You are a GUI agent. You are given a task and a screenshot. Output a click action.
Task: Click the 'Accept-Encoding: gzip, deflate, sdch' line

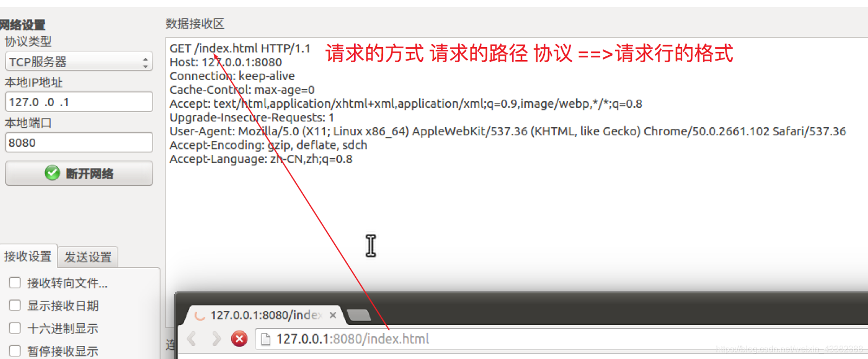[x=269, y=145]
